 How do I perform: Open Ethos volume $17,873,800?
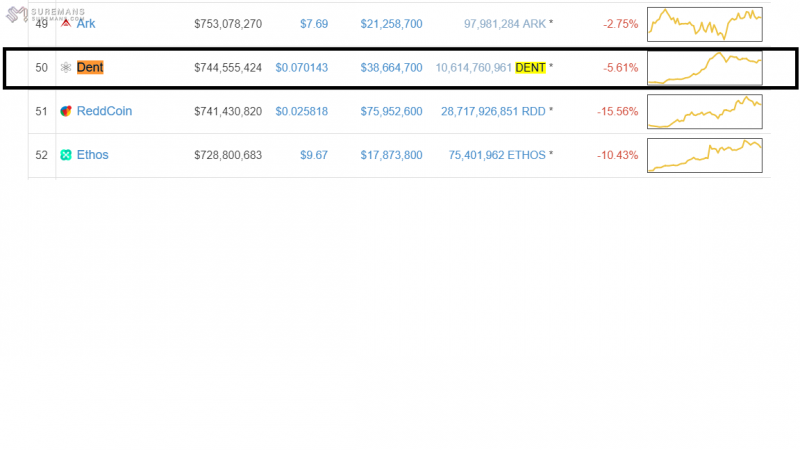pyautogui.click(x=391, y=155)
